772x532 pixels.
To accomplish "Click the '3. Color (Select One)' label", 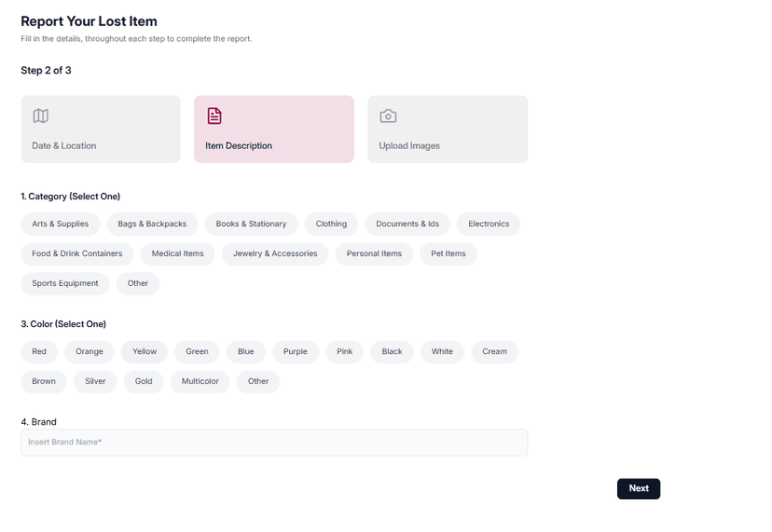I will coord(63,324).
